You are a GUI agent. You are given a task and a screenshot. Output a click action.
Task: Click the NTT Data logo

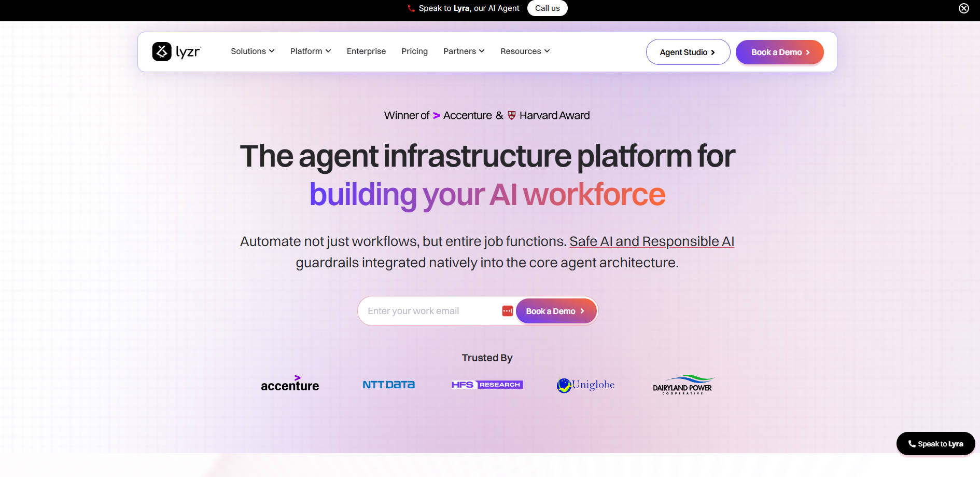[388, 385]
